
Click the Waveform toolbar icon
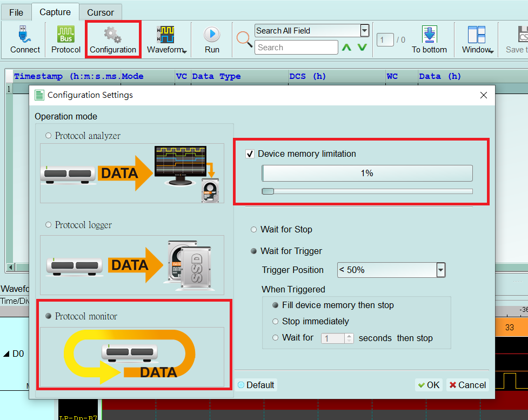pos(165,35)
